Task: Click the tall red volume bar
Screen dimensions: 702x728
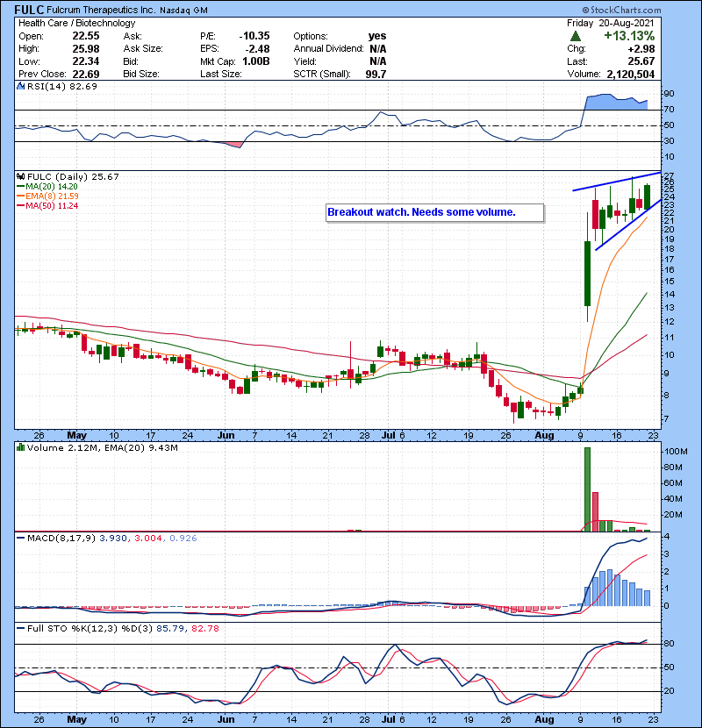Action: click(x=595, y=511)
